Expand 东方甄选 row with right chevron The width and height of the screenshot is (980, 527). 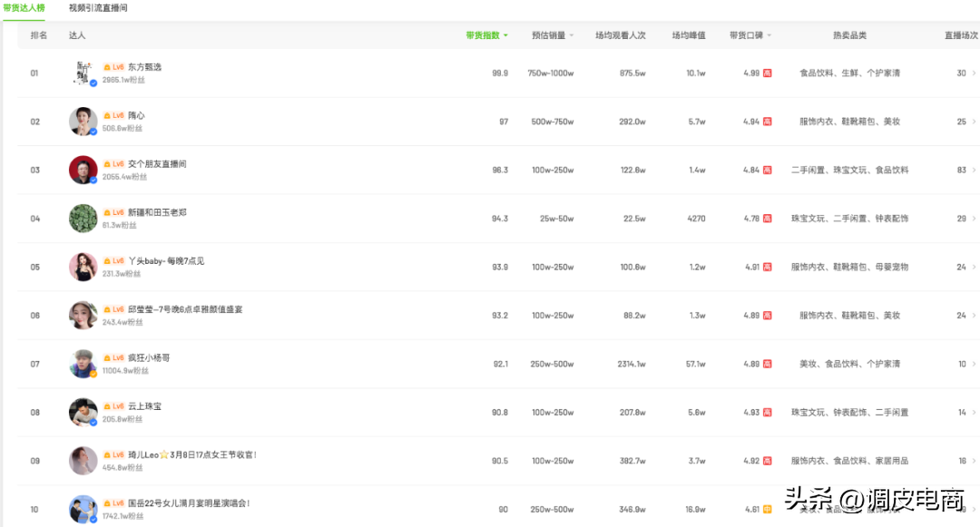[x=974, y=73]
